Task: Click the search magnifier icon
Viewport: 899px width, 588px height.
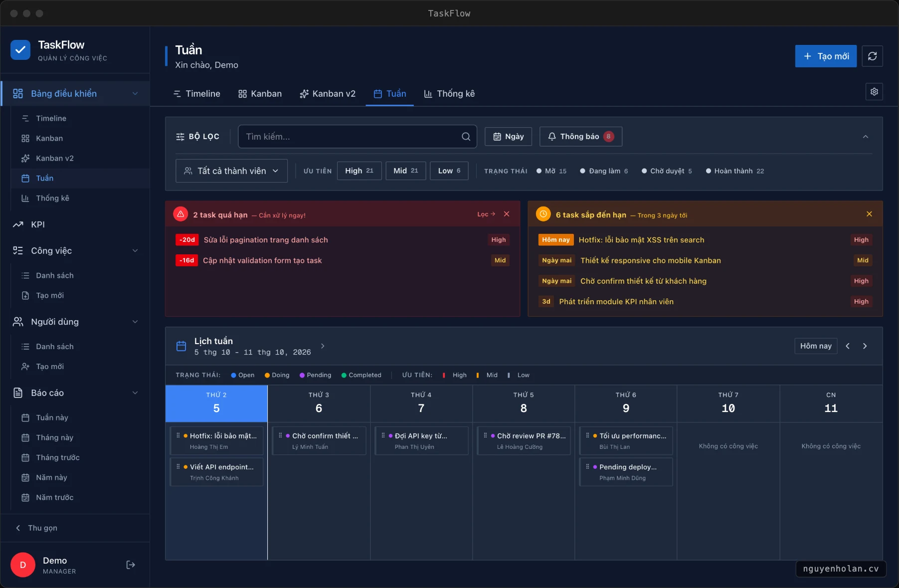Action: pos(466,137)
